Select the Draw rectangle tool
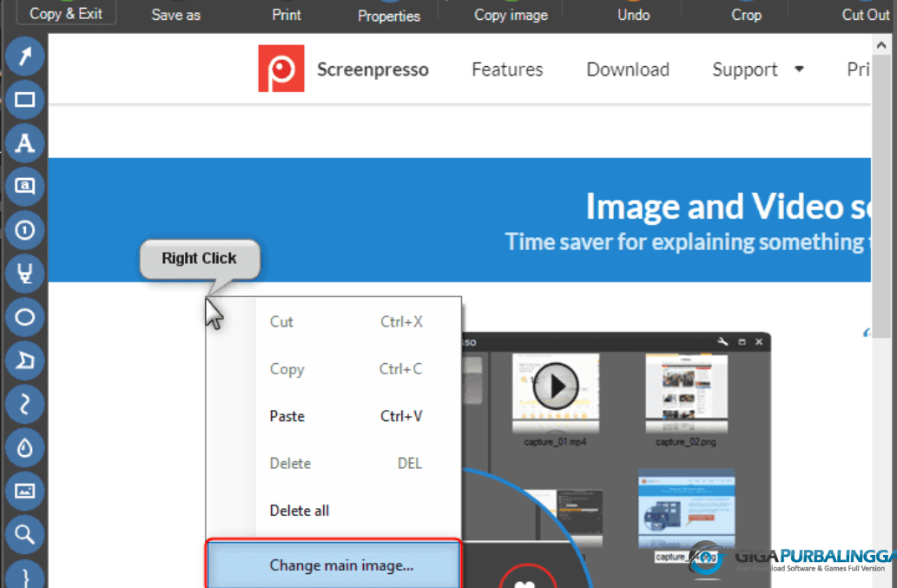897x588 pixels. [24, 100]
